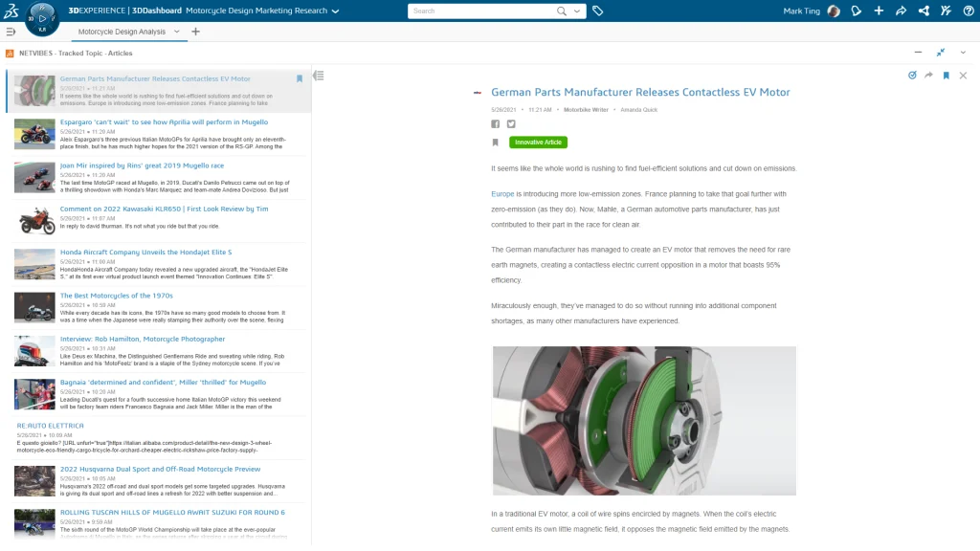Open Motorcycle Design Analysis tab dropdown
Viewport: 980px width, 551px height.
177,32
